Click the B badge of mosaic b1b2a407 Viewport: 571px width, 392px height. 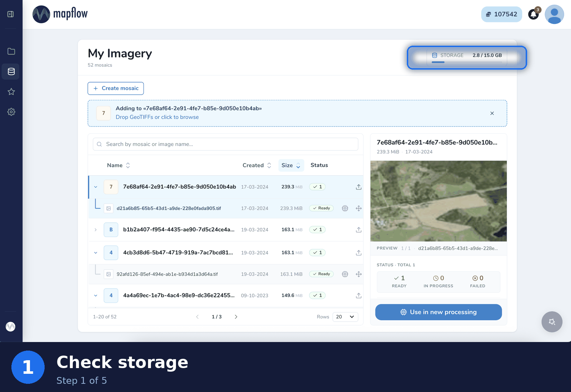click(x=111, y=230)
